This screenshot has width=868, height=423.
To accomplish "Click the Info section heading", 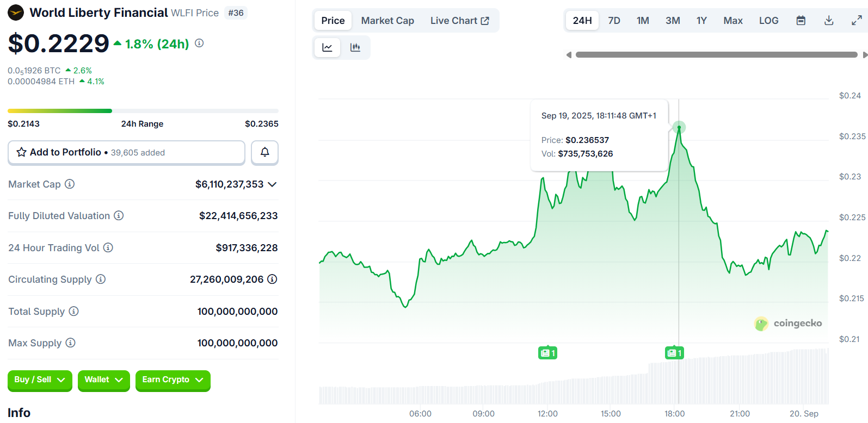I will [x=19, y=413].
